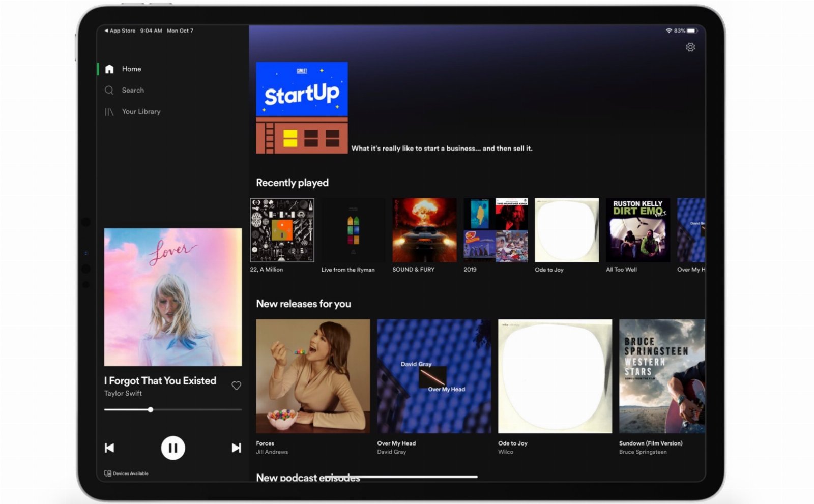Viewport: 814px width, 504px height.
Task: Click the SOUND & FURY title text
Action: (x=413, y=270)
